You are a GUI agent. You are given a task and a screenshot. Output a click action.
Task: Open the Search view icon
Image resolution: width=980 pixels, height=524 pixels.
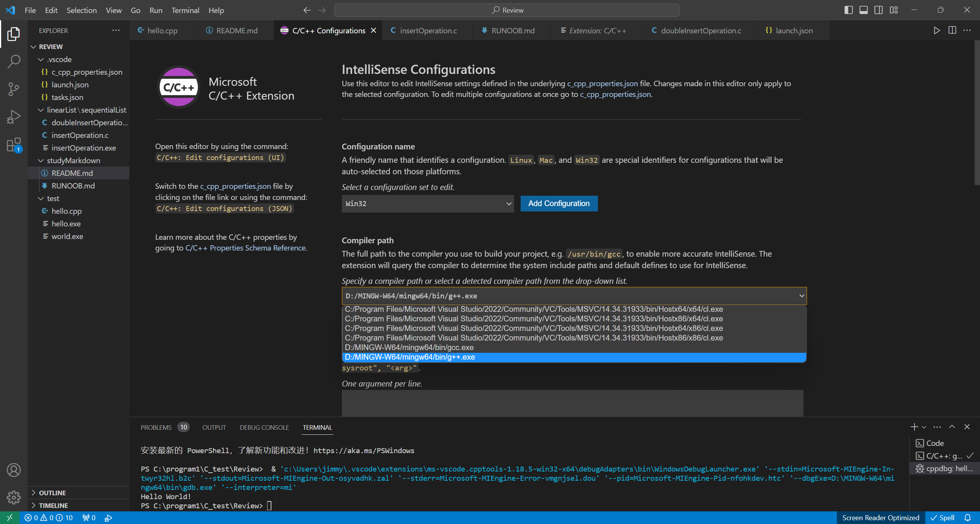(14, 61)
